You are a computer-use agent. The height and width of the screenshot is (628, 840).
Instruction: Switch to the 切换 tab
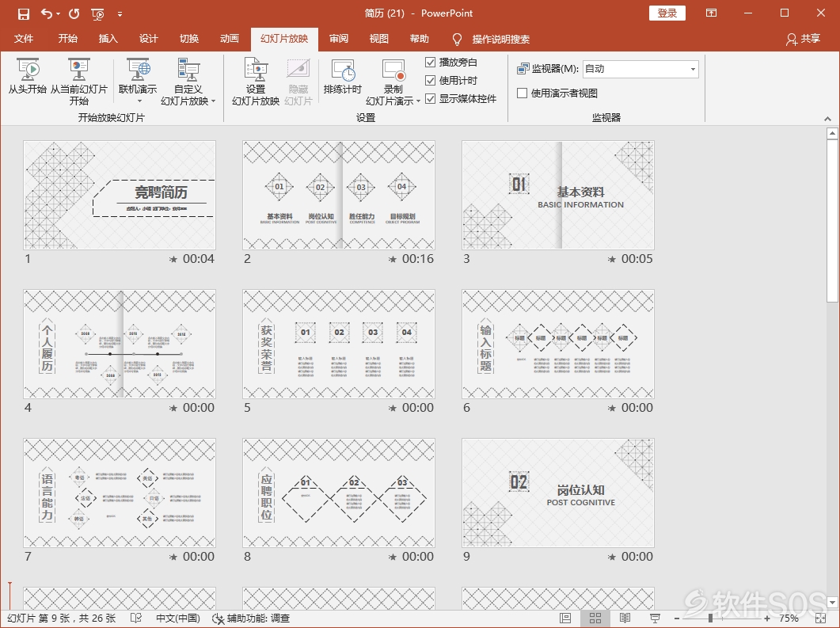189,39
